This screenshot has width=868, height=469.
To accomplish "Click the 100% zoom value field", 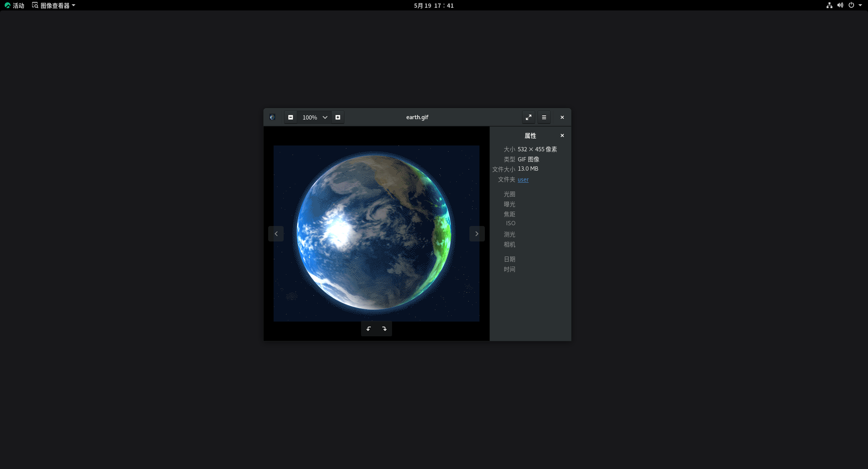I will pyautogui.click(x=310, y=117).
